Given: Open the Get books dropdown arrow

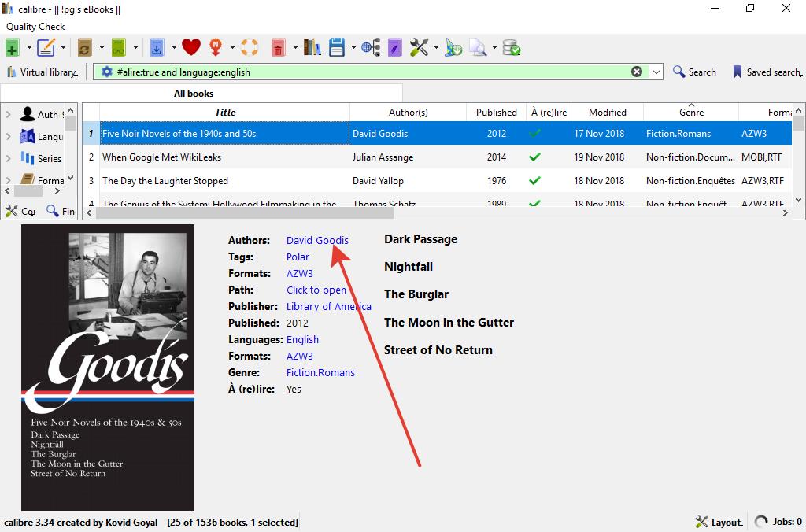Looking at the screenshot, I should (x=174, y=48).
